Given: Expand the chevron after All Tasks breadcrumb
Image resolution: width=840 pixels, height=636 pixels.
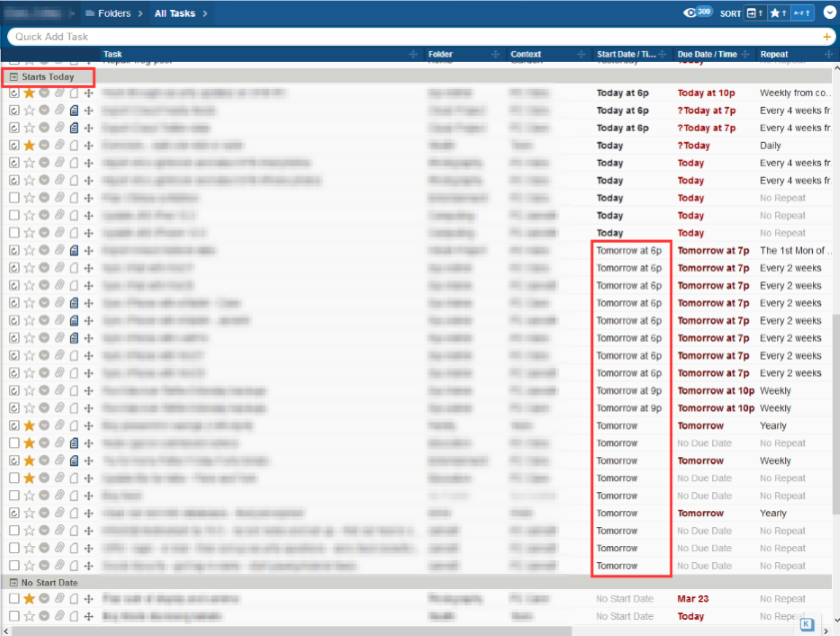Looking at the screenshot, I should pos(205,13).
